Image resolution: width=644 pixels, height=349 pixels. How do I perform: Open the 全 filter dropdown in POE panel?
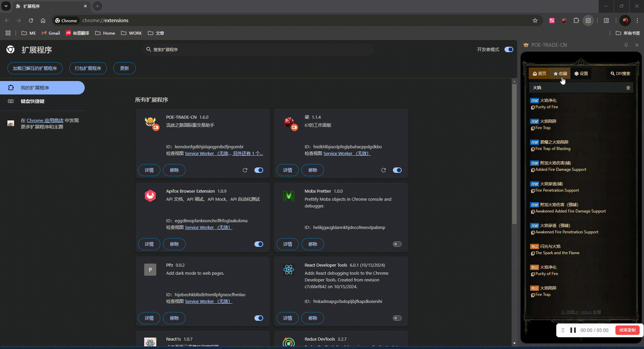pos(628,88)
